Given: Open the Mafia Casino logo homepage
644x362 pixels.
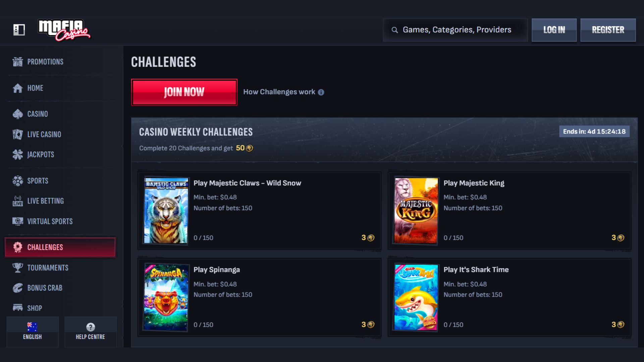Looking at the screenshot, I should [64, 30].
